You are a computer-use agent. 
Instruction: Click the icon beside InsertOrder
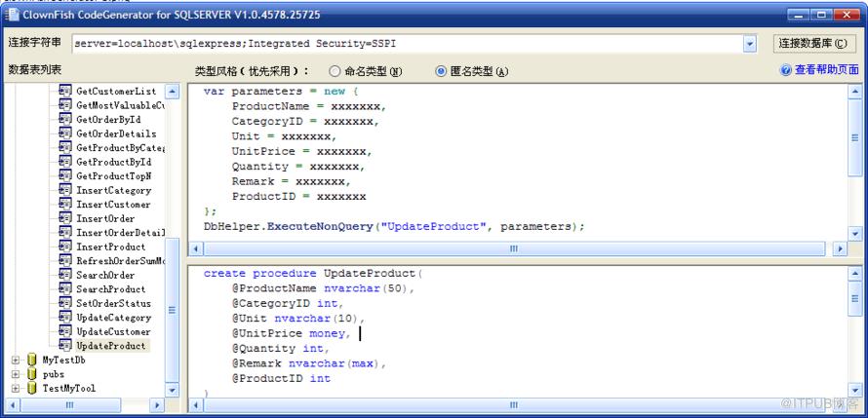pos(65,218)
